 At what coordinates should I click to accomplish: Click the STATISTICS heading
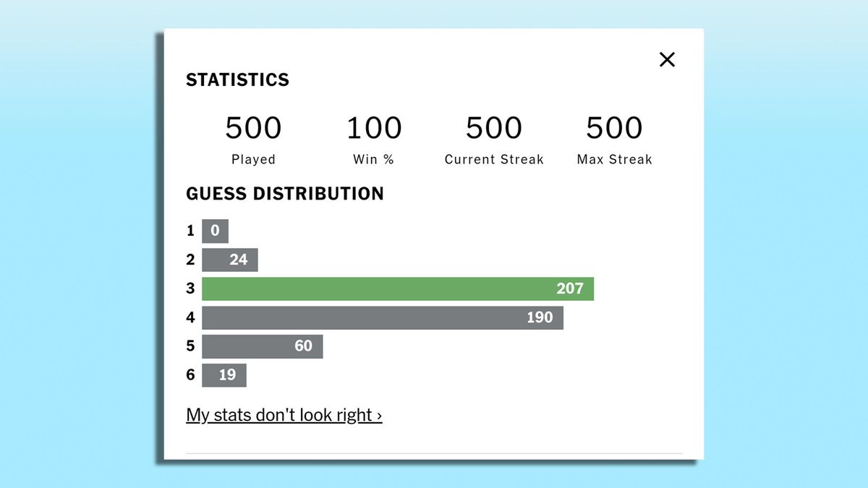[237, 80]
